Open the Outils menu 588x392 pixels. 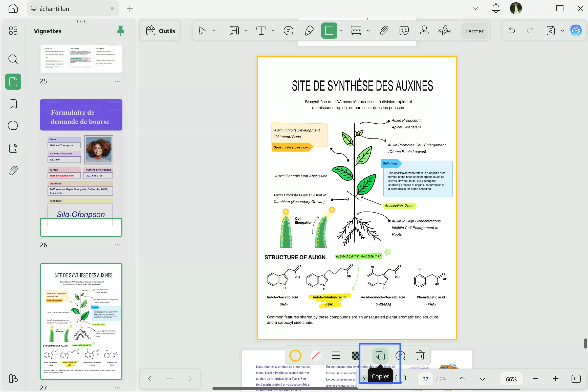pyautogui.click(x=160, y=31)
